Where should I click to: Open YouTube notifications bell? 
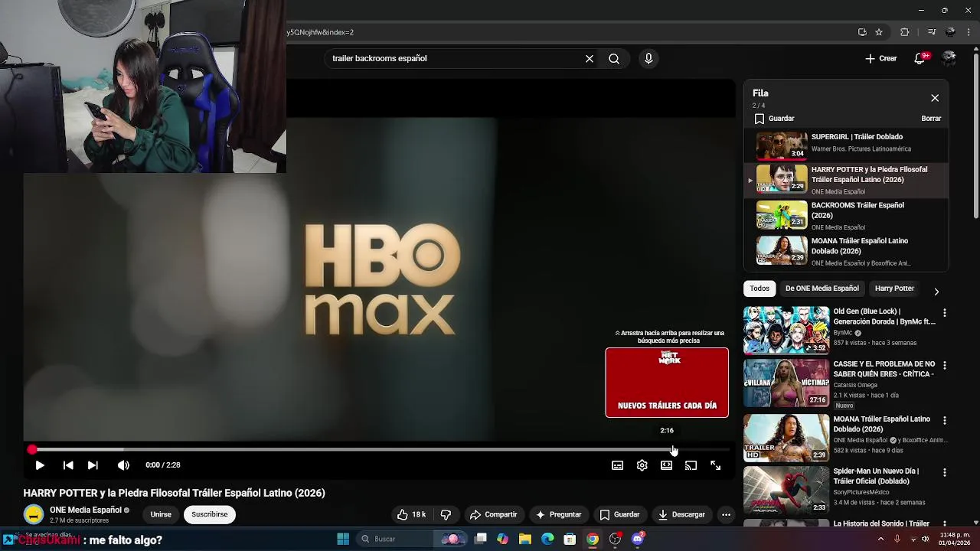tap(920, 59)
